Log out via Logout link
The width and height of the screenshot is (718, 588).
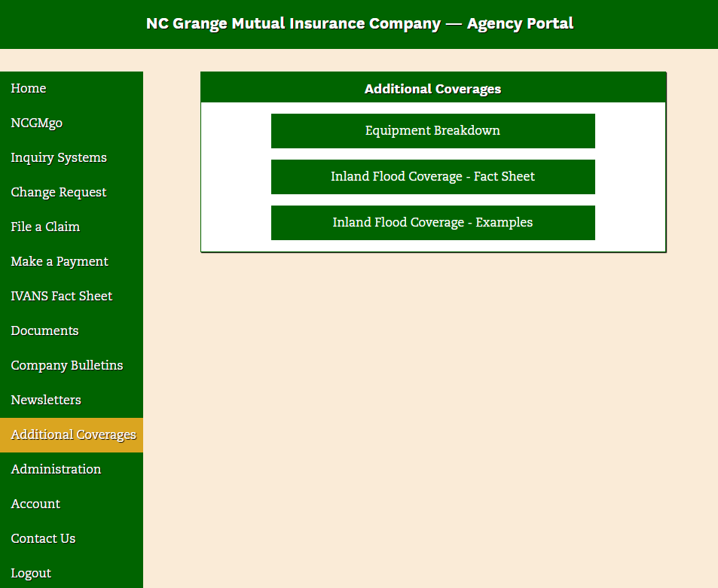tap(72, 573)
